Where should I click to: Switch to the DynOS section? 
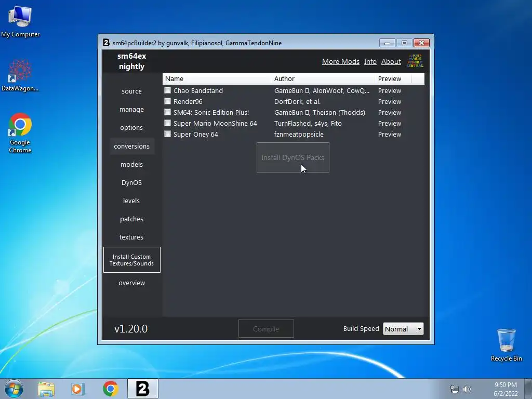131,182
